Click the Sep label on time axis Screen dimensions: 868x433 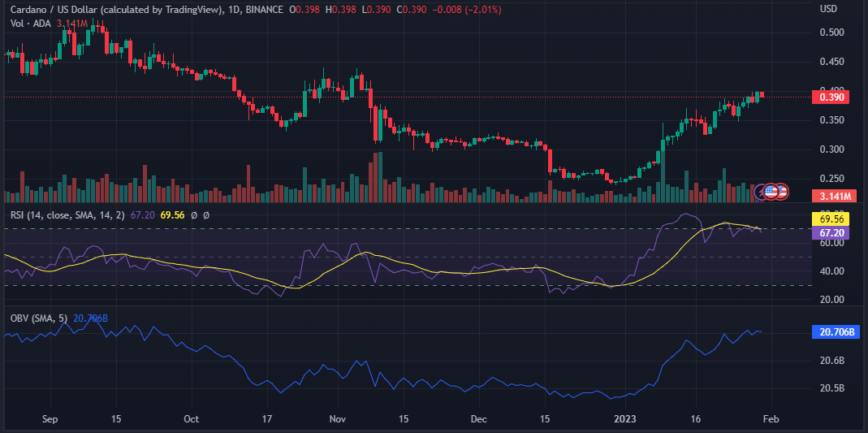tap(50, 420)
